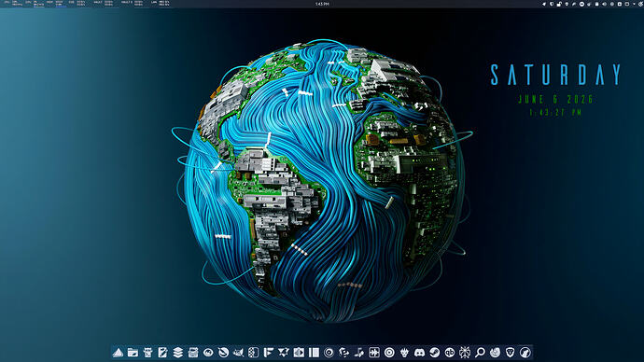Click the unlocked padlock tray icon
Screen dimensions: 644x362
tap(559, 4)
